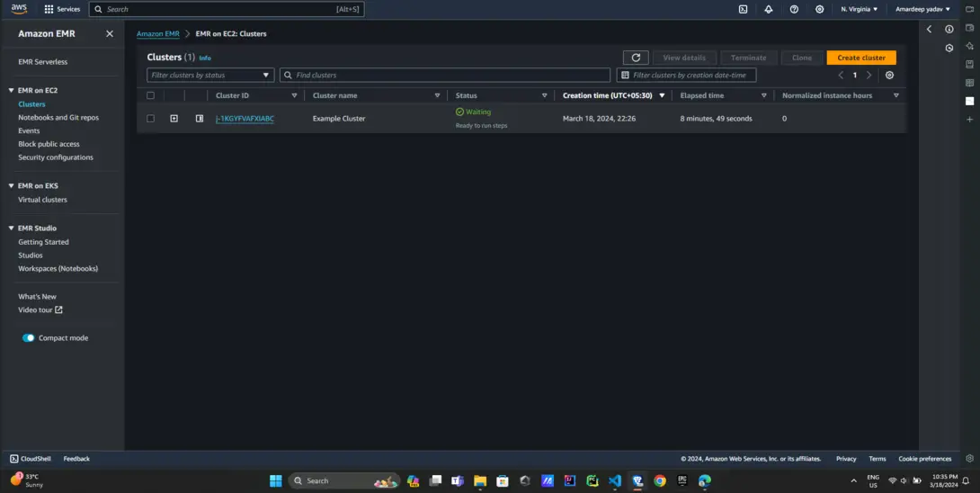
Task: Open Video tour external link
Action: [40, 309]
